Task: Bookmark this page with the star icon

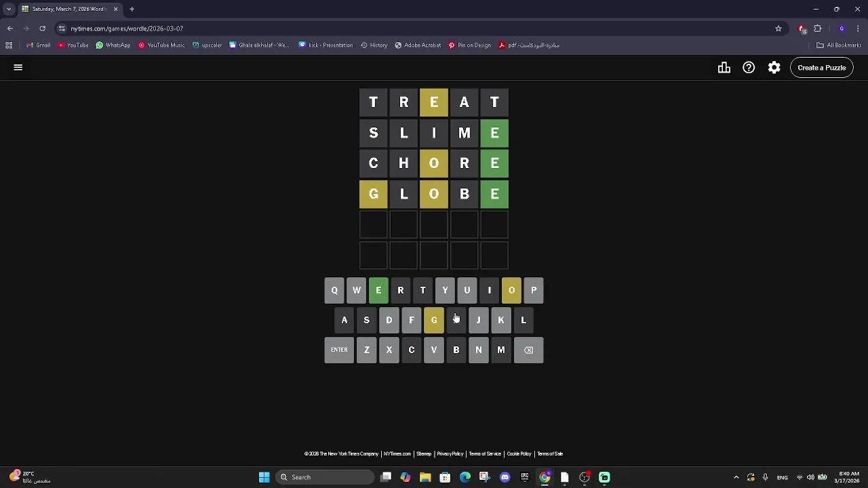Action: point(778,28)
